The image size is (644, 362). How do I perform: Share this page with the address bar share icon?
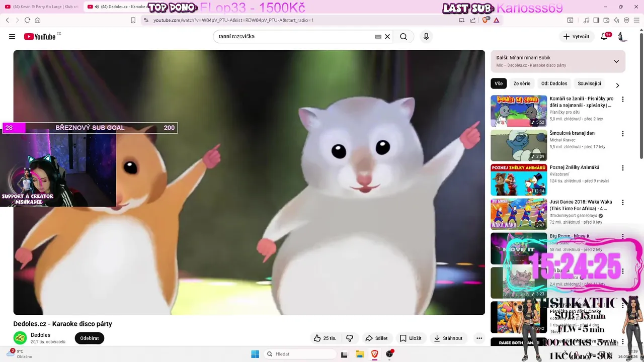(x=473, y=20)
